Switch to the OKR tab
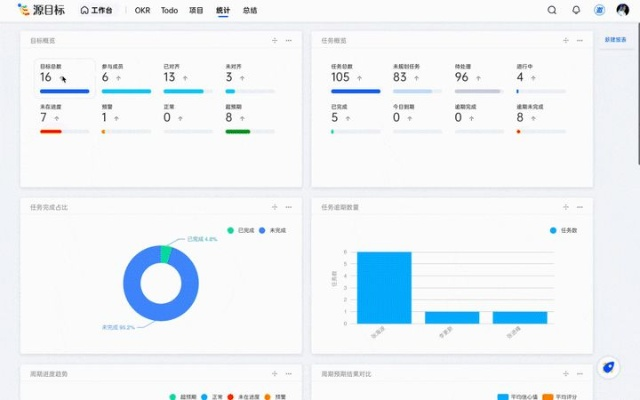 pyautogui.click(x=143, y=10)
